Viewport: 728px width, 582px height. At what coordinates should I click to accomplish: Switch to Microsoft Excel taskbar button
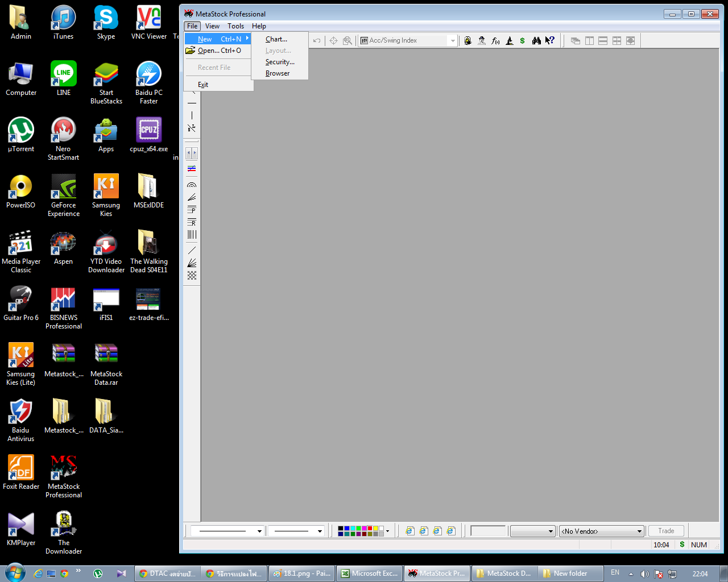tap(369, 573)
